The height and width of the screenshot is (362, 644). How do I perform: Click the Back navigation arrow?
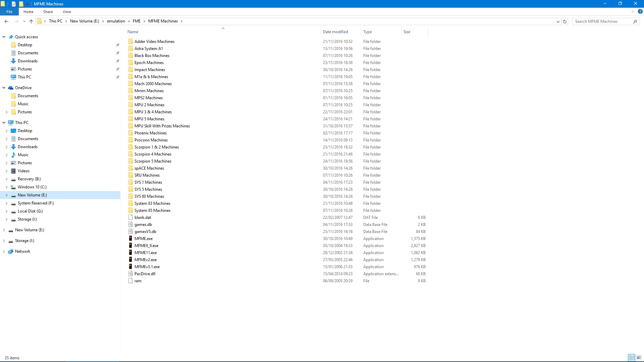click(x=6, y=21)
